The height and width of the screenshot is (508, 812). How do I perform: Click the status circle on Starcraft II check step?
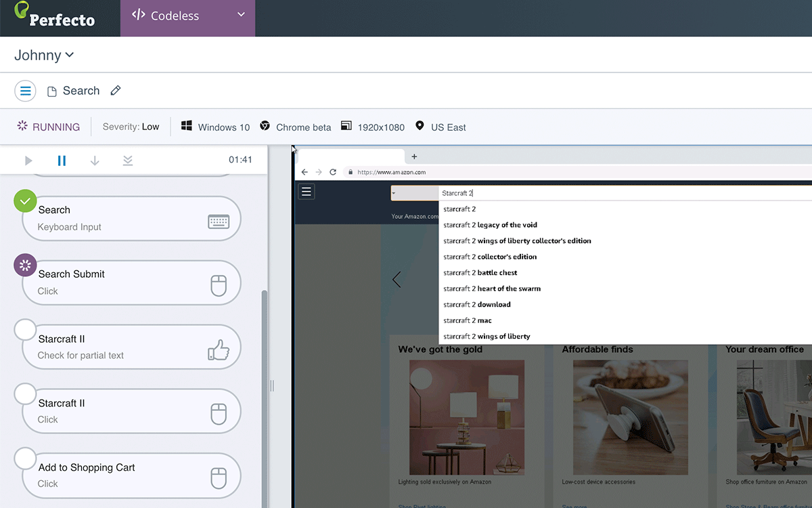(25, 330)
